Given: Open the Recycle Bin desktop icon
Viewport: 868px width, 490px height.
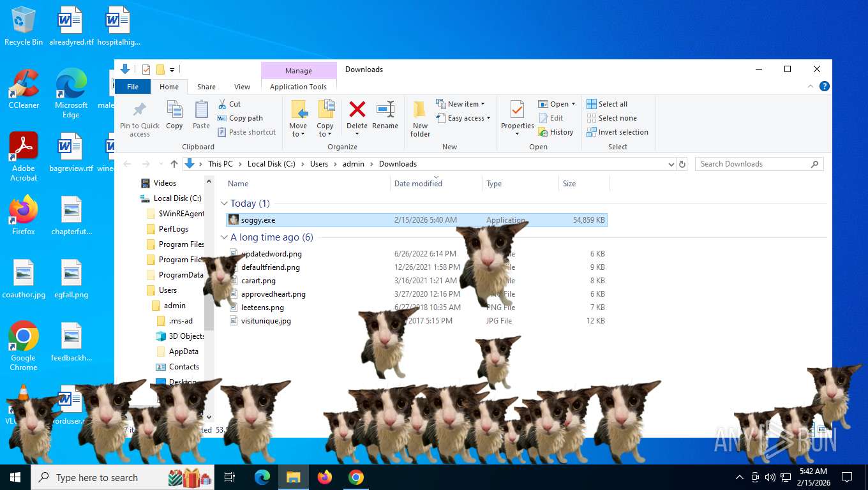Looking at the screenshot, I should [x=24, y=27].
